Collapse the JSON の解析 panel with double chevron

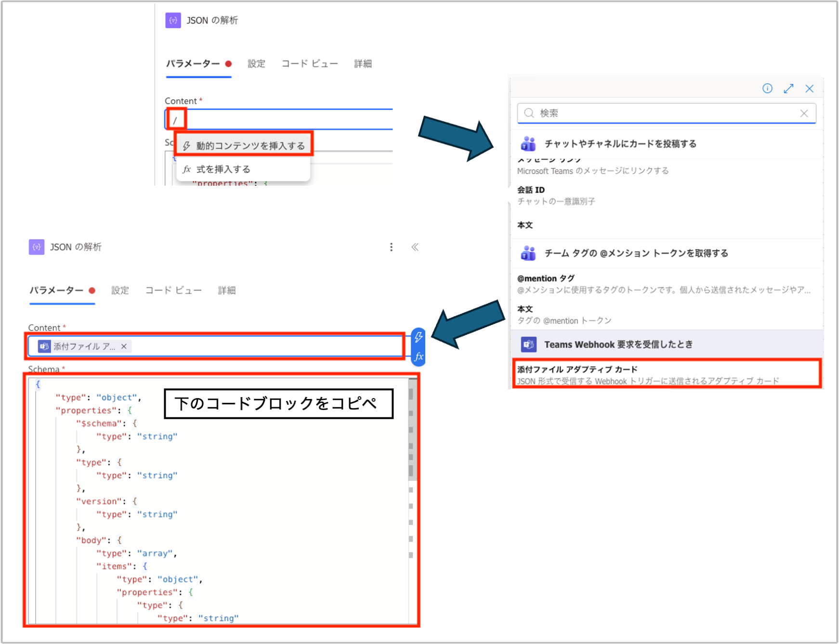415,247
